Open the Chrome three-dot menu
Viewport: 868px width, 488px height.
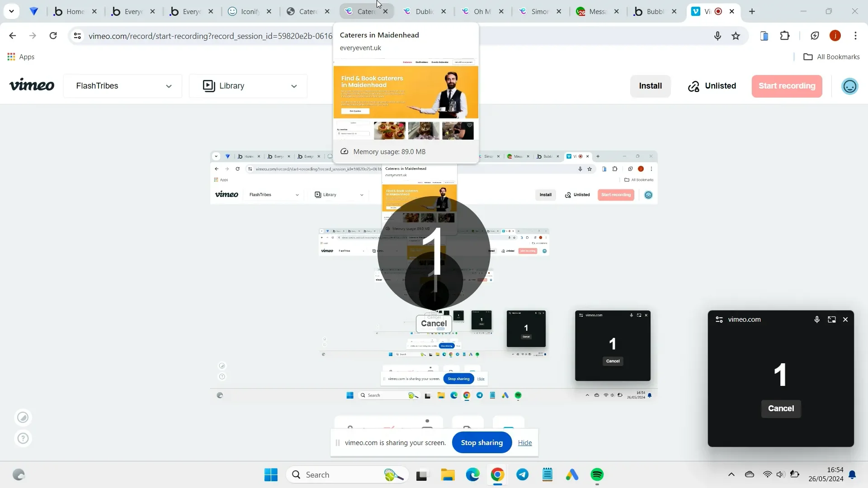(x=855, y=36)
